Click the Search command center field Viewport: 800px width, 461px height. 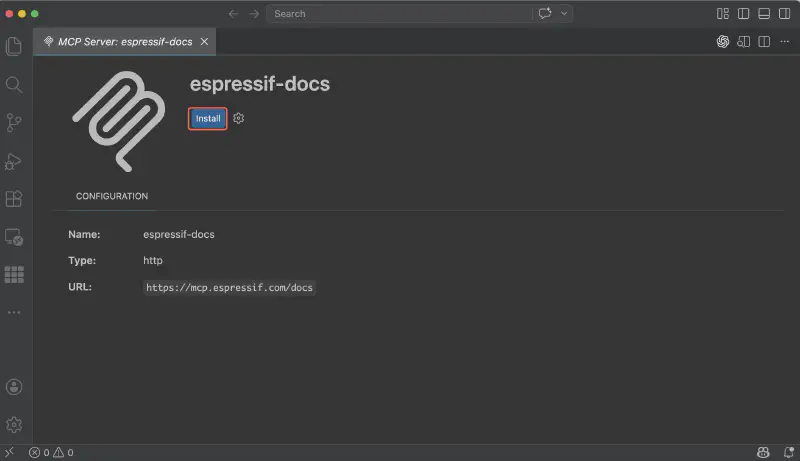coord(399,14)
